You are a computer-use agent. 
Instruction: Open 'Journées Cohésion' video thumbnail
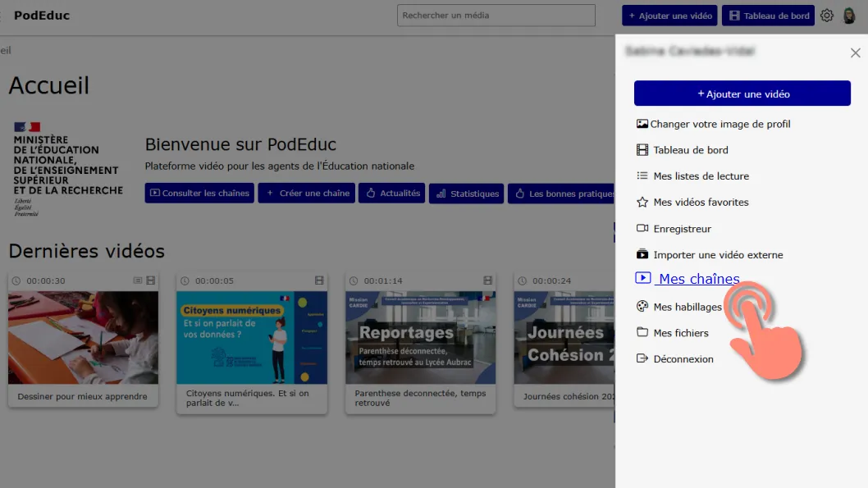564,338
